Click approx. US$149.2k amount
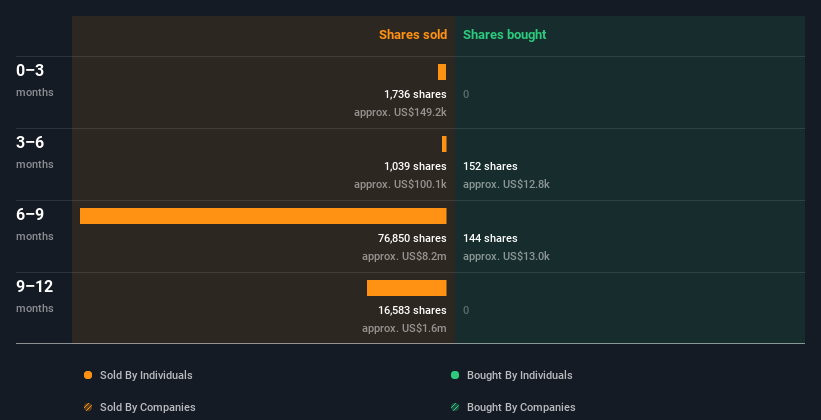The width and height of the screenshot is (821, 420). pyautogui.click(x=400, y=112)
